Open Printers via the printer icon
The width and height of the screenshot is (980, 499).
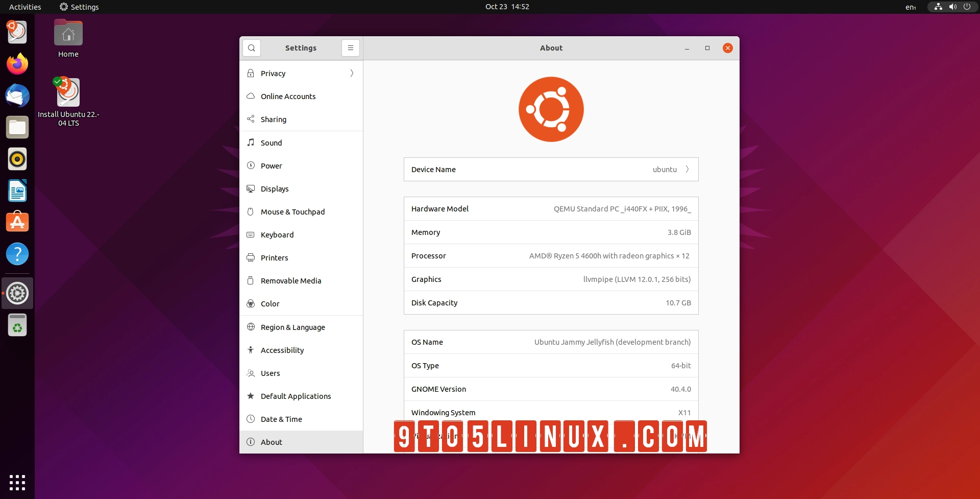click(x=251, y=257)
